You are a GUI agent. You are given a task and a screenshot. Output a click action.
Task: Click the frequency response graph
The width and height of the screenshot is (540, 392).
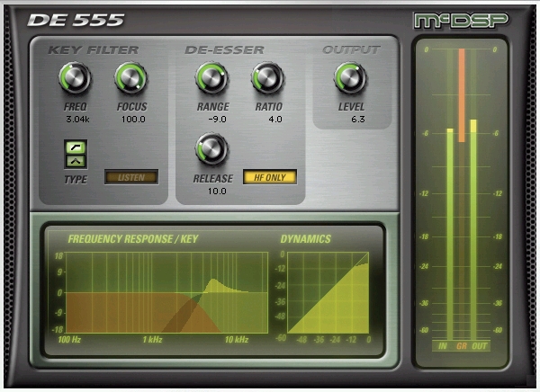pyautogui.click(x=166, y=292)
